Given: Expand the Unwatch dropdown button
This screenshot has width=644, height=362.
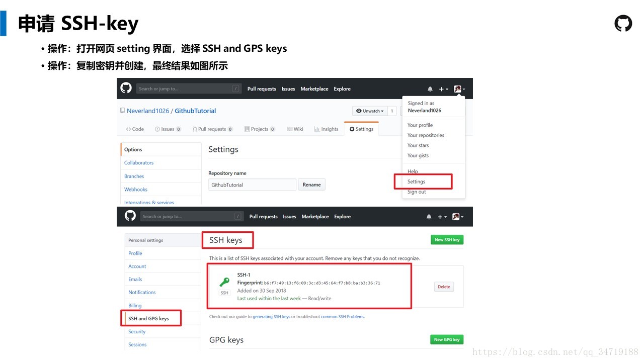Looking at the screenshot, I should pyautogui.click(x=370, y=111).
